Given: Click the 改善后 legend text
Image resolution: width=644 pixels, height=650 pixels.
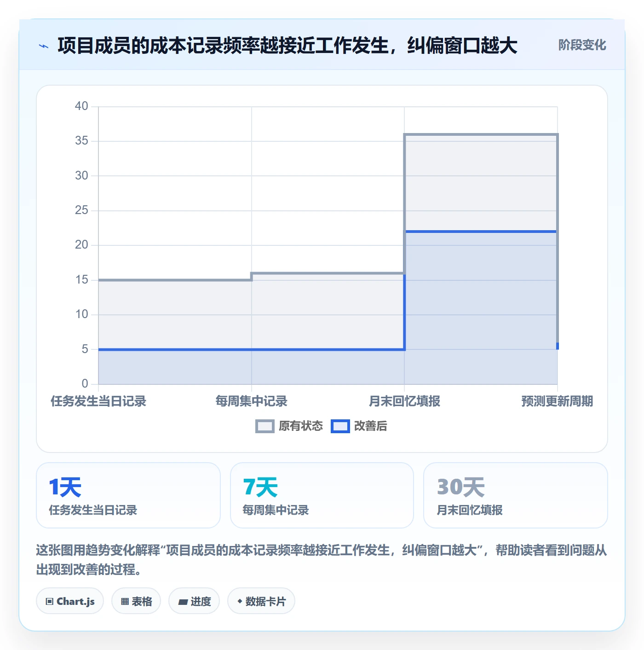Looking at the screenshot, I should [370, 426].
